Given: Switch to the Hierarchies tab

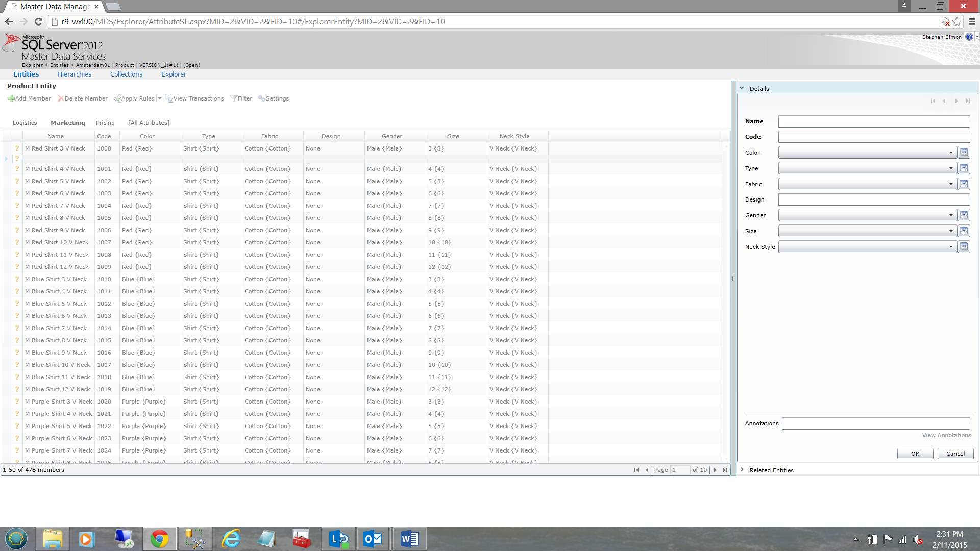Looking at the screenshot, I should tap(75, 74).
